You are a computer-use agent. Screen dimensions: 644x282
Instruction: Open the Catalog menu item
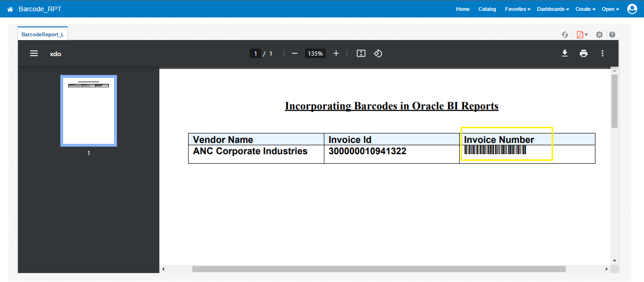(487, 9)
